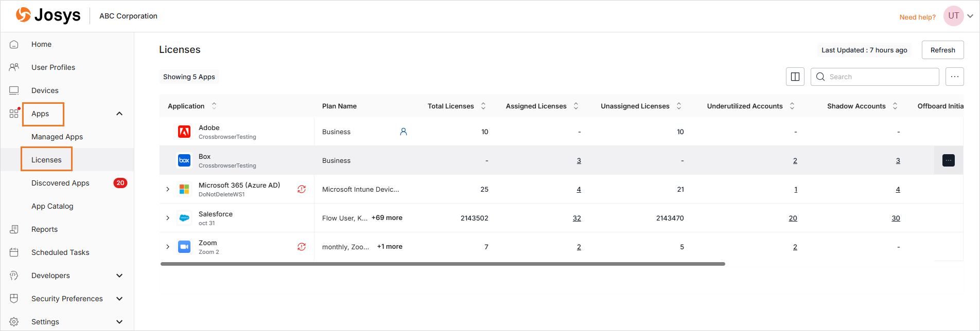Sort by Application column arrows
The height and width of the screenshot is (331, 980).
click(x=214, y=106)
